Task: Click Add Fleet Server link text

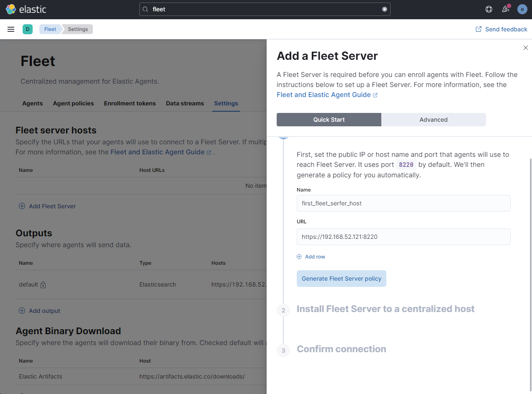Action: click(52, 206)
